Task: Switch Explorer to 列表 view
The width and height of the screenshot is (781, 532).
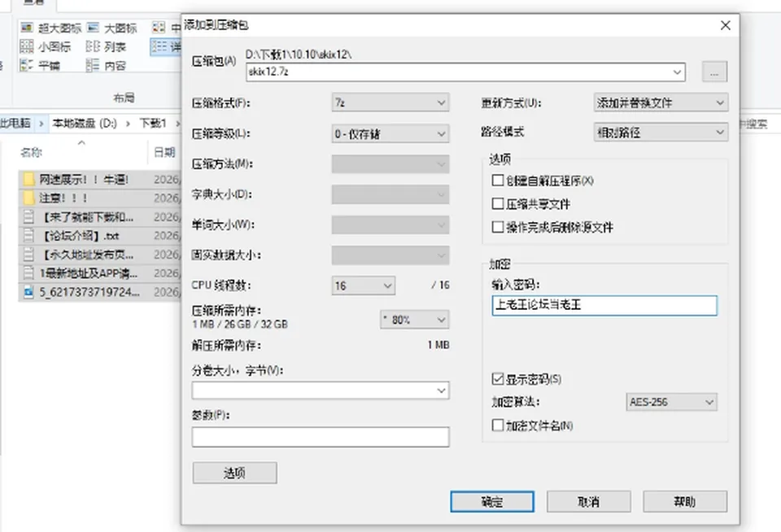Action: pyautogui.click(x=93, y=46)
